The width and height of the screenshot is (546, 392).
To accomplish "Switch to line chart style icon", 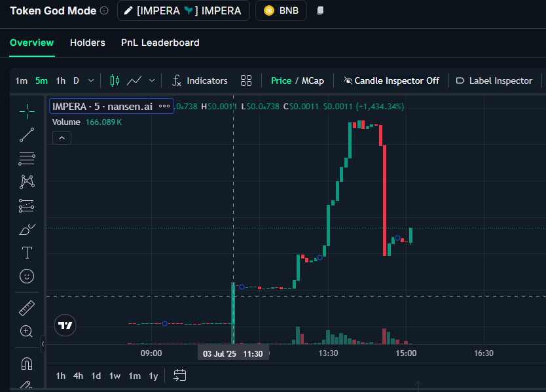I will pyautogui.click(x=134, y=80).
